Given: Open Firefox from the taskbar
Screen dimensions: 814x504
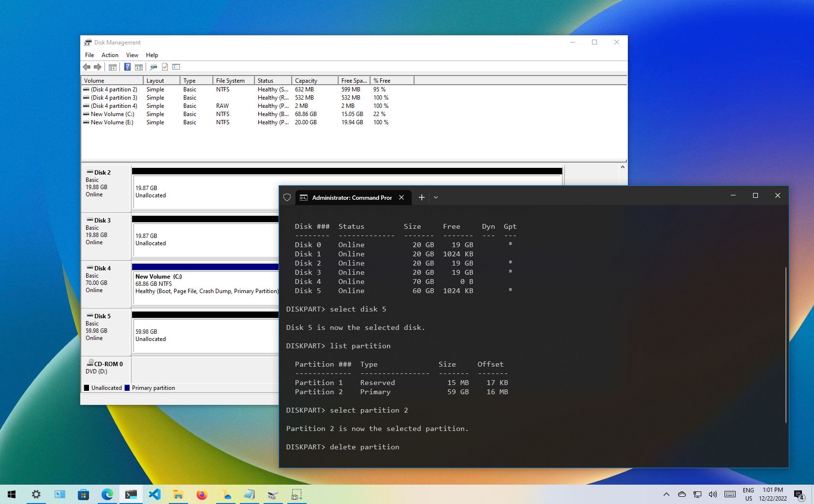Looking at the screenshot, I should coord(202,494).
